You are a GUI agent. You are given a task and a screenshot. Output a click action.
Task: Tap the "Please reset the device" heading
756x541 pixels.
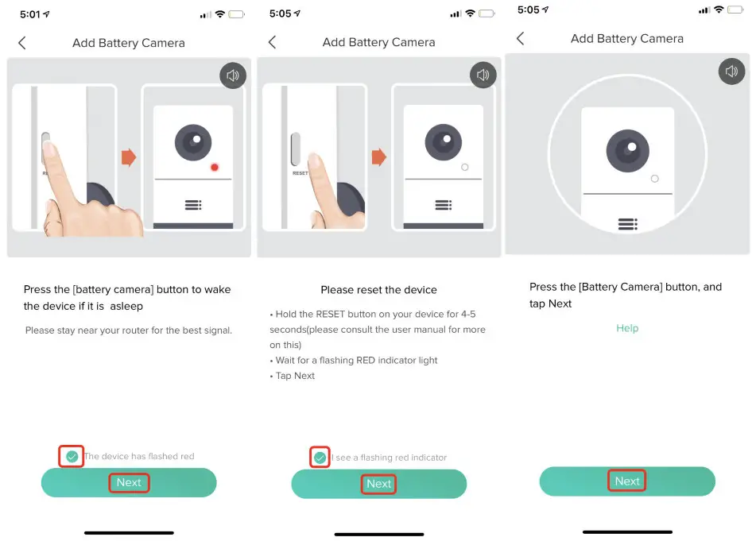pos(378,290)
